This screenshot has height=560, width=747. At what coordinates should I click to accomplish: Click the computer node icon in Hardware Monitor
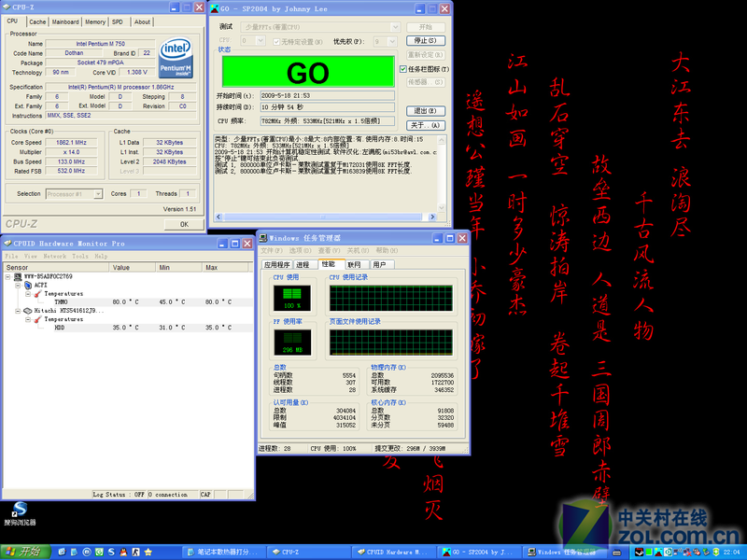pyautogui.click(x=18, y=276)
